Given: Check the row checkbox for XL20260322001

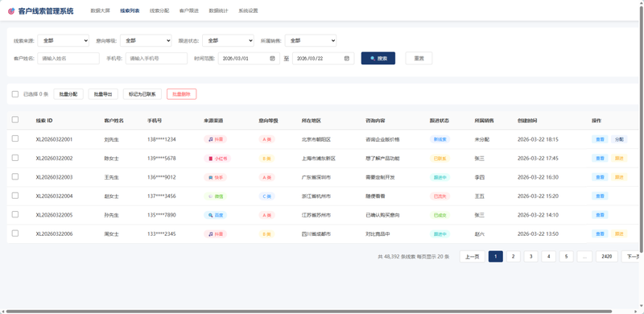Looking at the screenshot, I should tap(15, 138).
